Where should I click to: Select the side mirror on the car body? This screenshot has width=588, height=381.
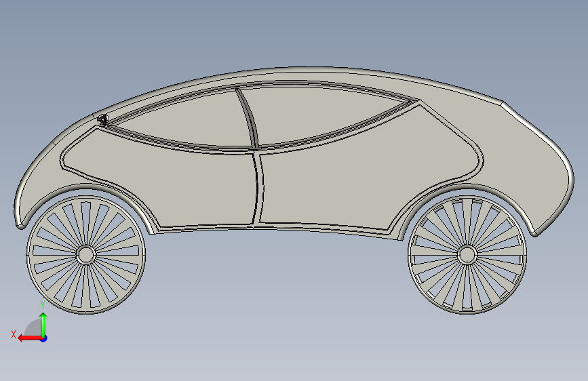(x=103, y=119)
